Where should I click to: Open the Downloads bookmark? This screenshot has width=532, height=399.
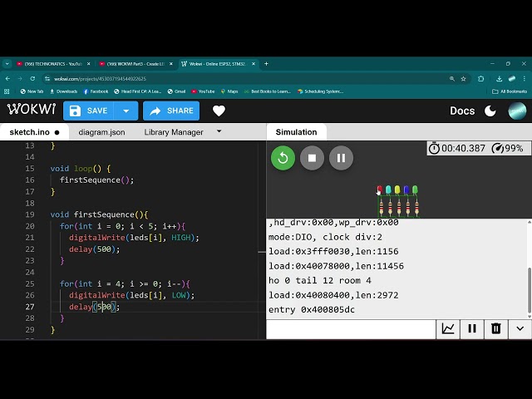(63, 91)
